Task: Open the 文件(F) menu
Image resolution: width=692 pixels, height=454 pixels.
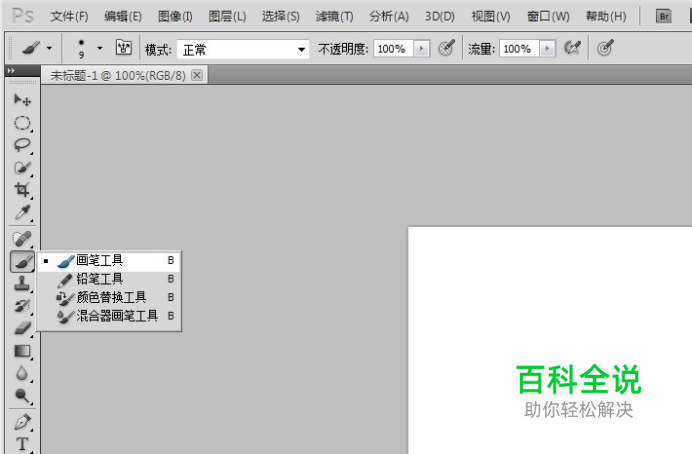Action: 69,17
